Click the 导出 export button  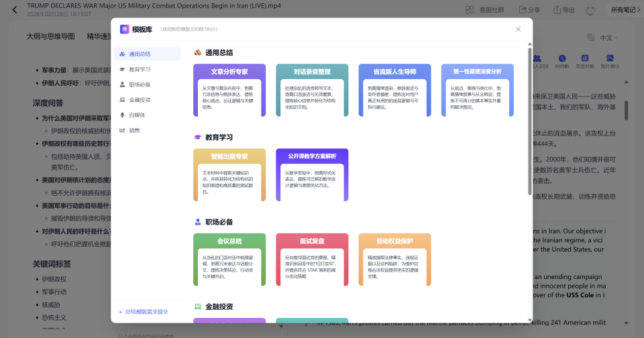point(564,10)
